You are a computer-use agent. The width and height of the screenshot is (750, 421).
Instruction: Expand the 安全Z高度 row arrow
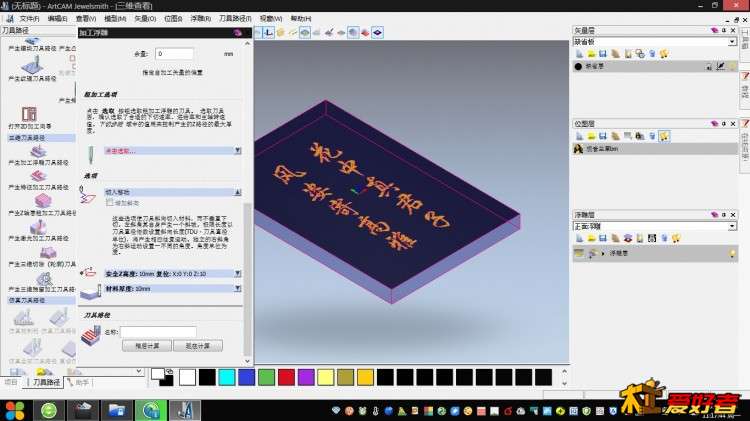[238, 274]
